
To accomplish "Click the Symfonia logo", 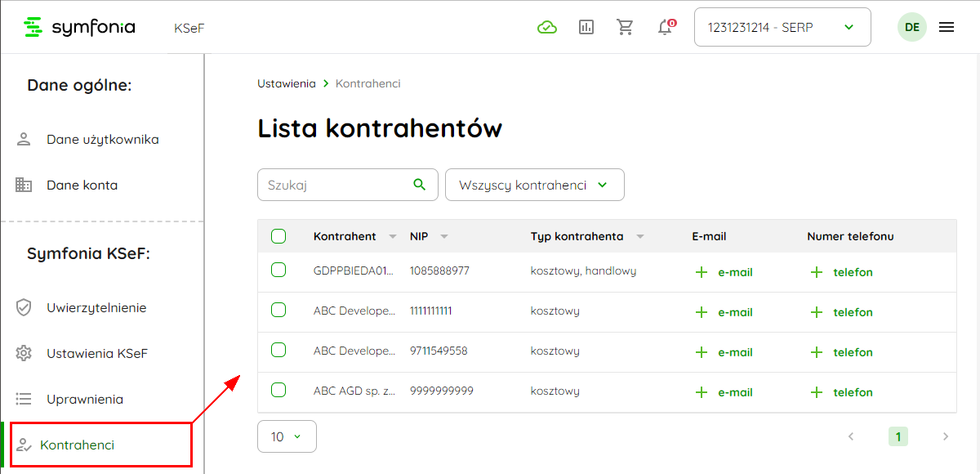I will 80,27.
